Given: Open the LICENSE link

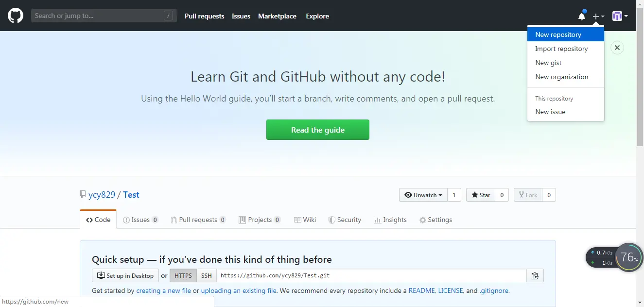Looking at the screenshot, I should [451, 290].
